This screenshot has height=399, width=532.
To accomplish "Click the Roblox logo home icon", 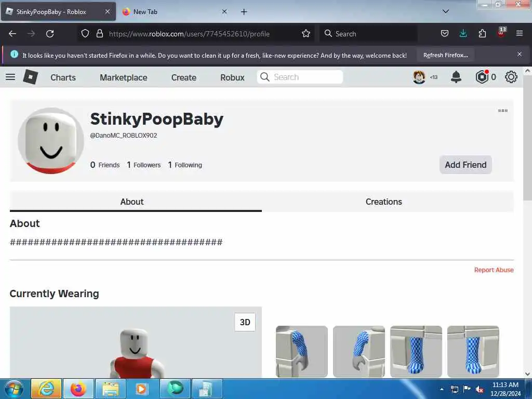I will tap(31, 77).
